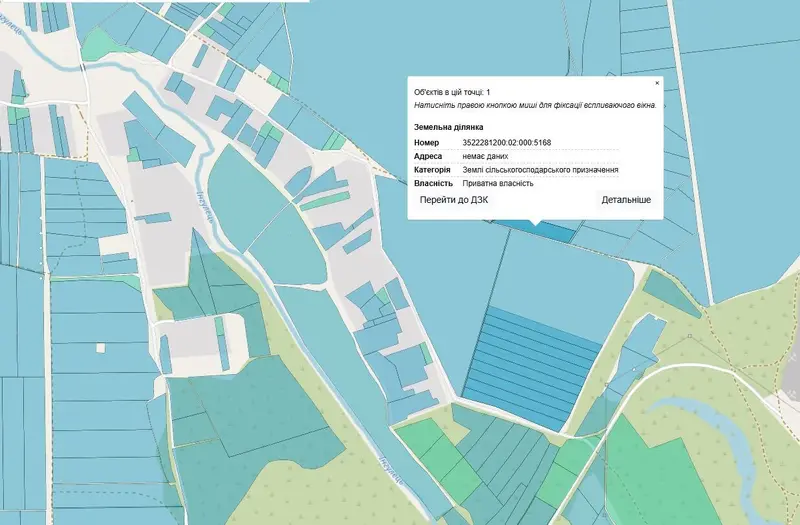Click the 'Інгулець' river label at map center
This screenshot has height=525, width=800.
205,210
